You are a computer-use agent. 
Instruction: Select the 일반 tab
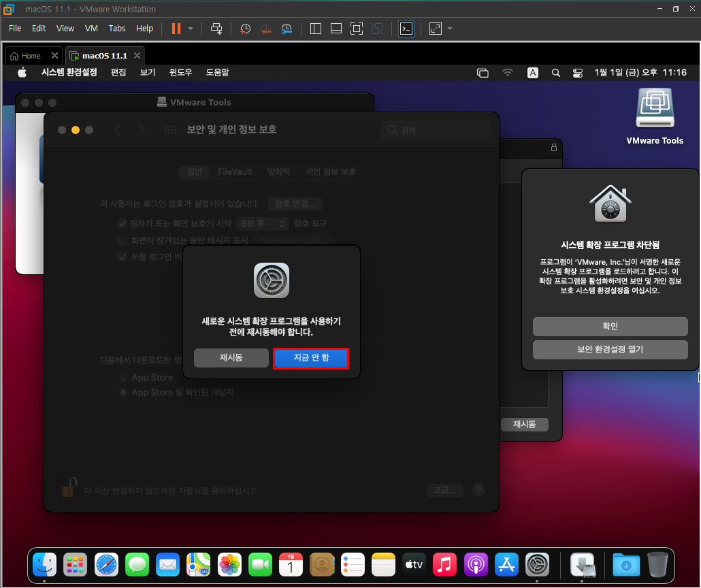pos(195,171)
